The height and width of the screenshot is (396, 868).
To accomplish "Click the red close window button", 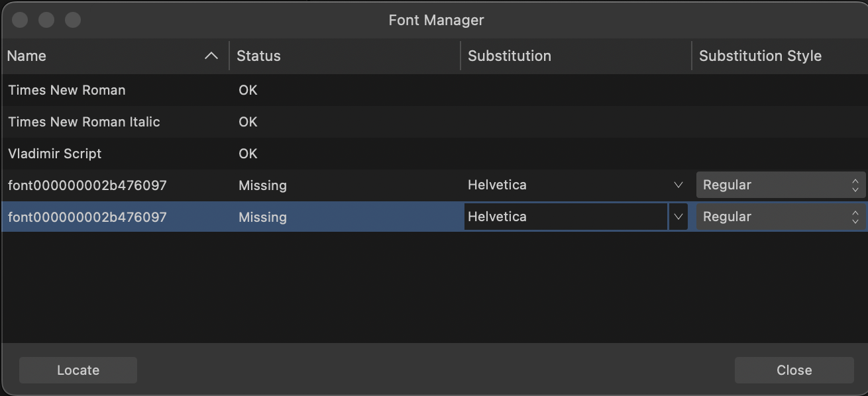I will coord(20,20).
